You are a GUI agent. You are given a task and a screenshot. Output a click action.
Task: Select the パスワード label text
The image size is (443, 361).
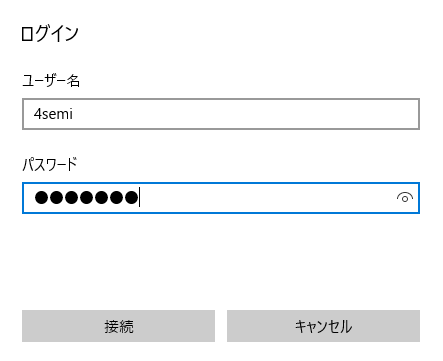(x=50, y=164)
